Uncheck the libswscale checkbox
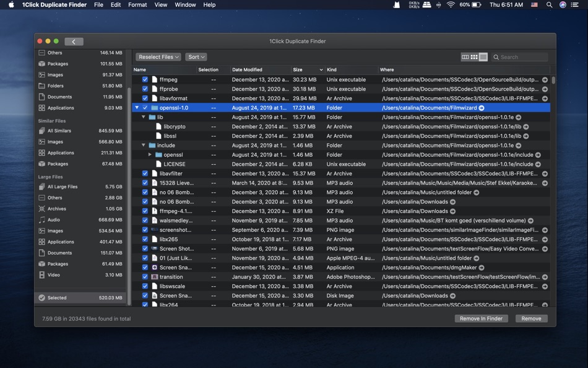This screenshot has width=588, height=368. pyautogui.click(x=145, y=286)
